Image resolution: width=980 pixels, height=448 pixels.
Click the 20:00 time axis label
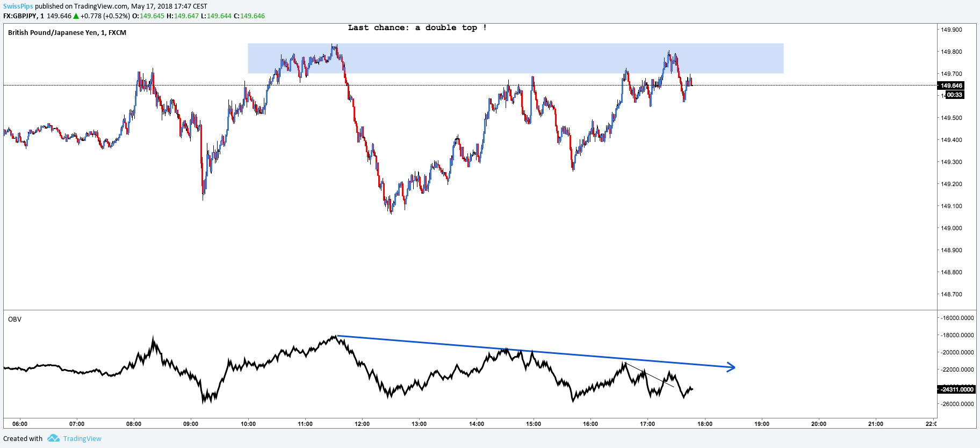click(819, 424)
